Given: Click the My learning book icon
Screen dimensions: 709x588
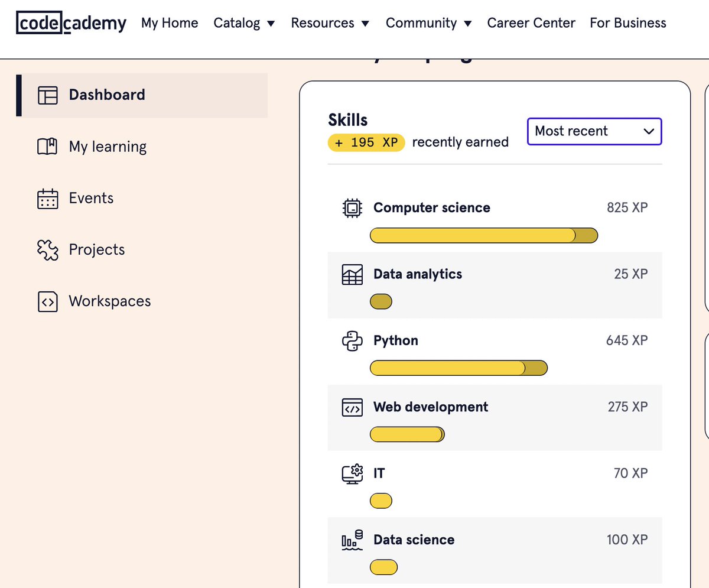Looking at the screenshot, I should click(48, 147).
